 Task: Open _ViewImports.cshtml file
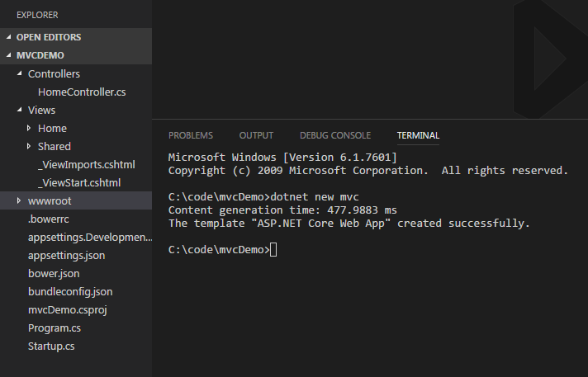pos(86,164)
